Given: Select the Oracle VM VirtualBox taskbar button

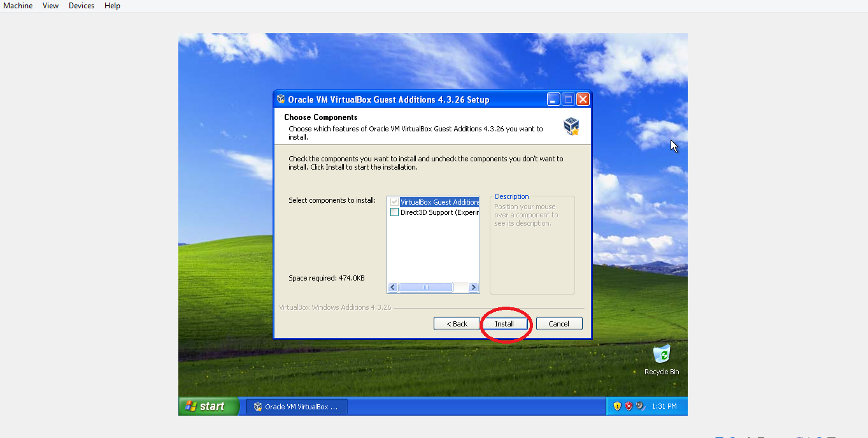Looking at the screenshot, I should (297, 407).
